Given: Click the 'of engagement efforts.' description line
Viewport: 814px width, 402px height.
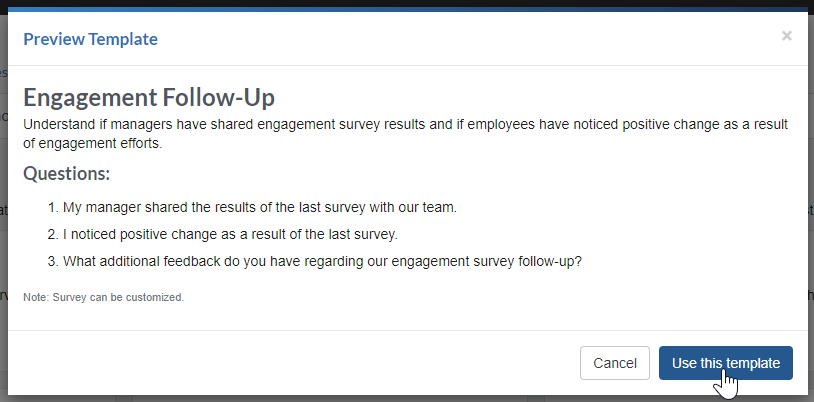Looking at the screenshot, I should 93,143.
